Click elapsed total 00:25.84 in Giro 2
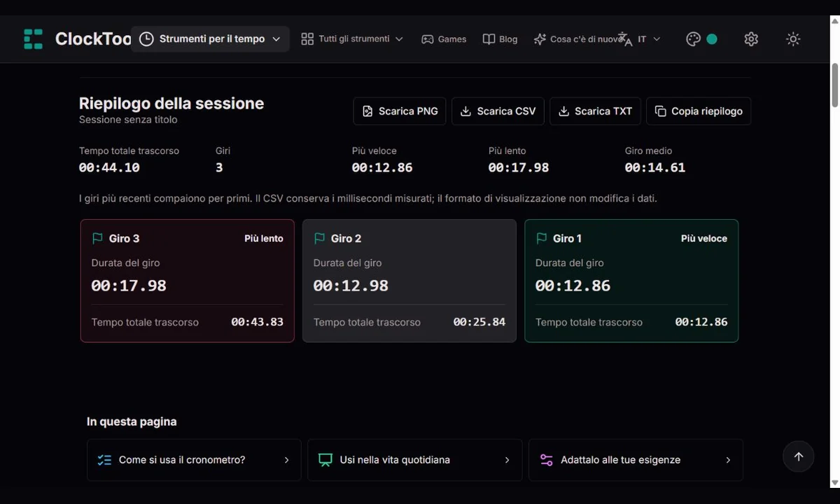The width and height of the screenshot is (840, 504). (479, 322)
